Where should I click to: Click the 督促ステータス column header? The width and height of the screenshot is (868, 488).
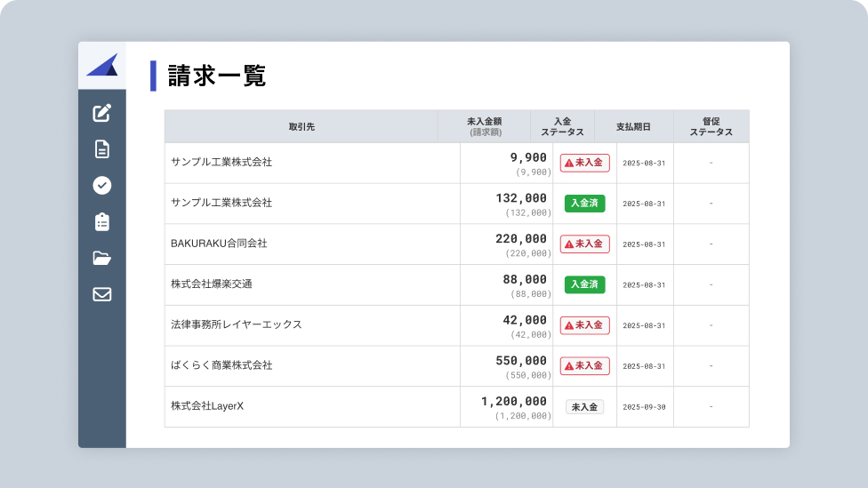(711, 127)
